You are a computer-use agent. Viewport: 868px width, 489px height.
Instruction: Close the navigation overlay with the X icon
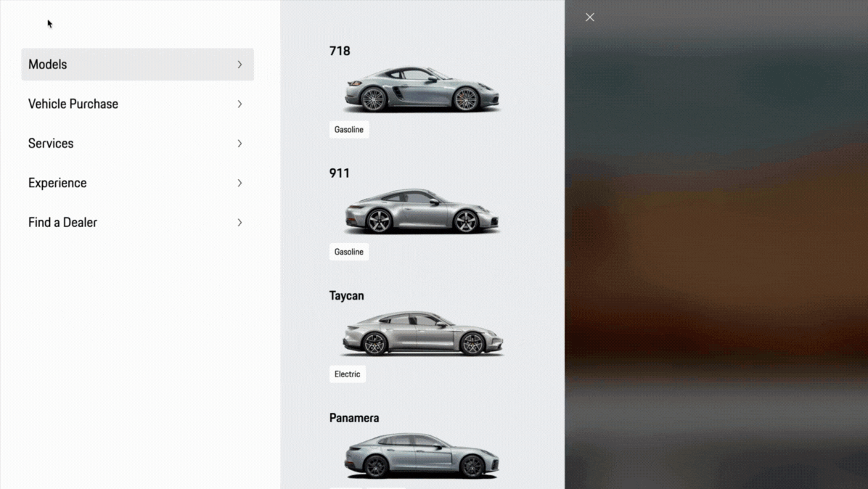pyautogui.click(x=589, y=17)
